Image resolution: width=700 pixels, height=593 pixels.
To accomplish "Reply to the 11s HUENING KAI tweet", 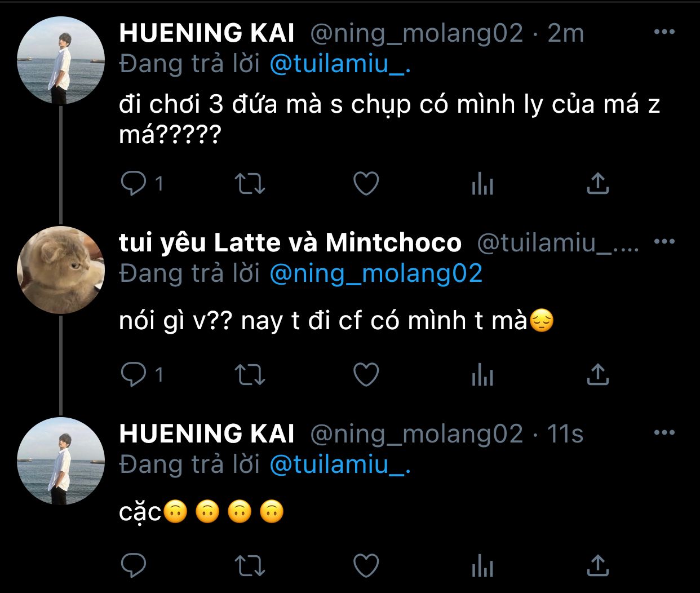I will (x=134, y=566).
